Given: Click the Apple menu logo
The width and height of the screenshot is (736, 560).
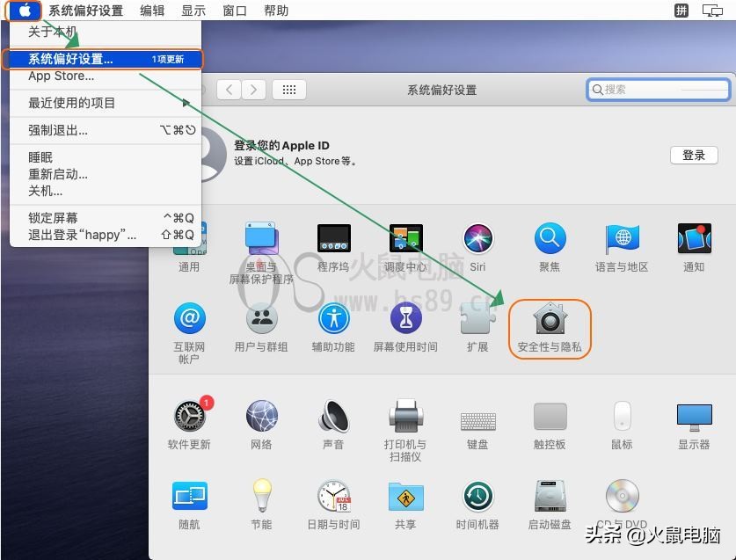Looking at the screenshot, I should tap(24, 11).
